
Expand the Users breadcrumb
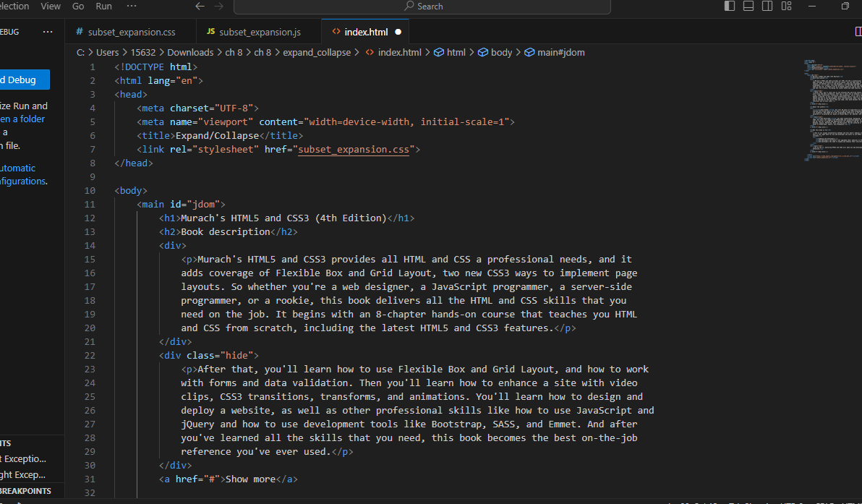point(107,52)
